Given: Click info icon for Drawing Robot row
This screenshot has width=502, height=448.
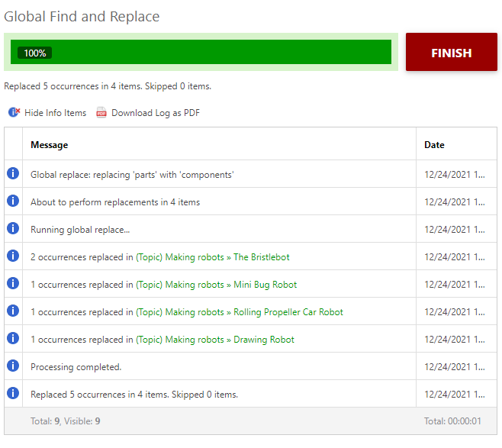Looking at the screenshot, I should 13,338.
